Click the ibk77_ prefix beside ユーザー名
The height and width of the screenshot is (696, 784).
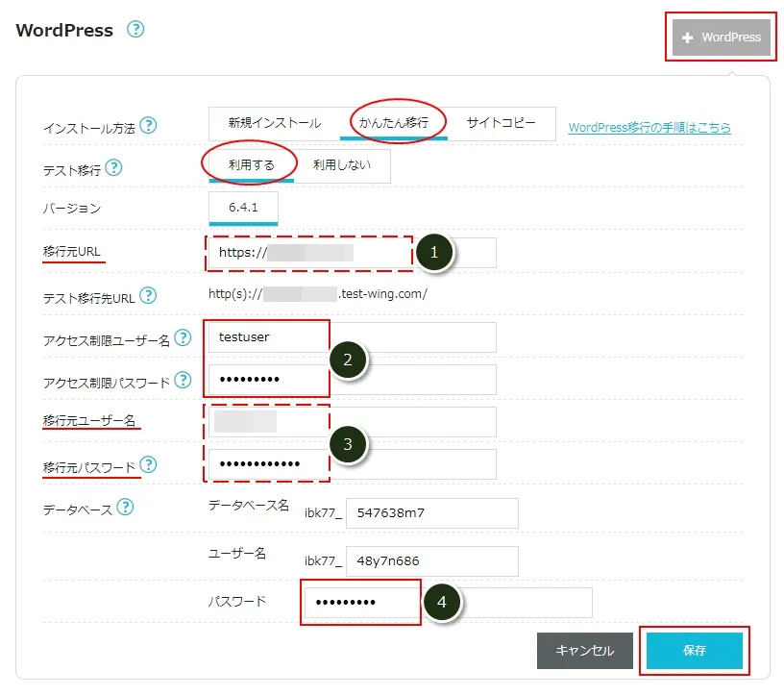click(324, 561)
